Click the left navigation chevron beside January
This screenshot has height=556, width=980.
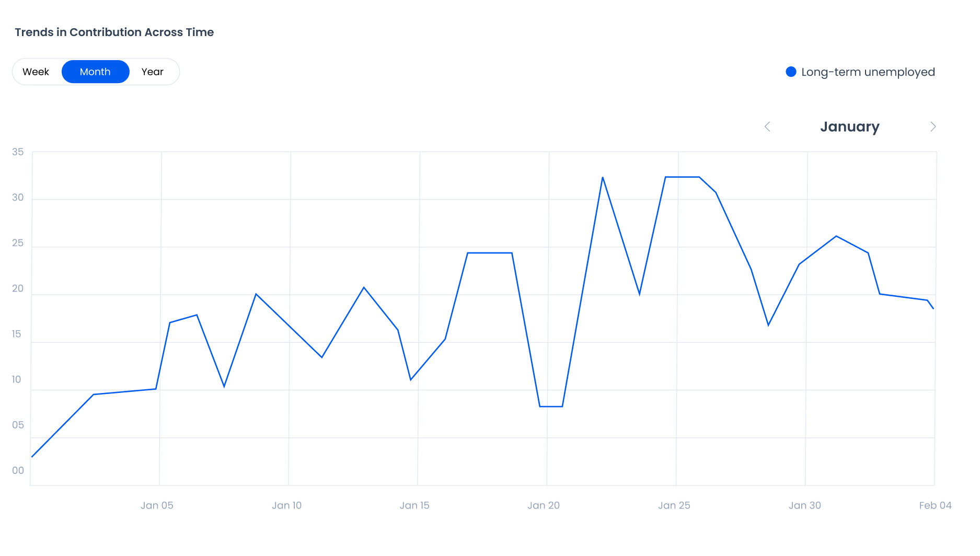tap(768, 126)
